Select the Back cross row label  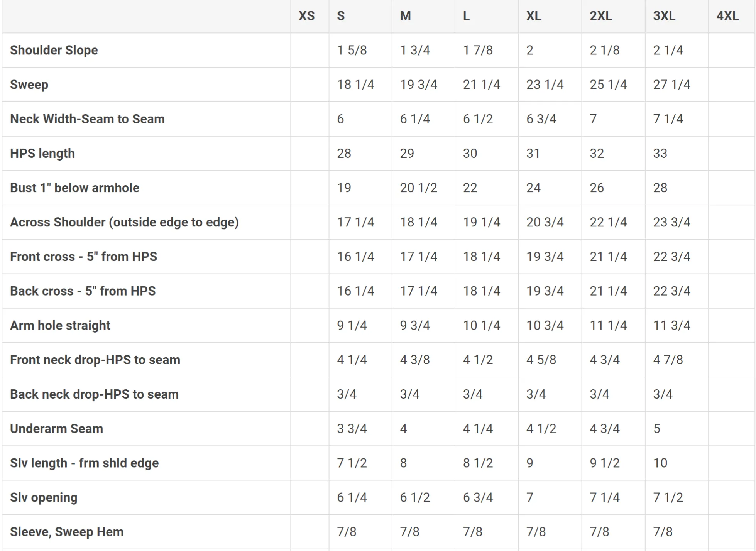[83, 291]
